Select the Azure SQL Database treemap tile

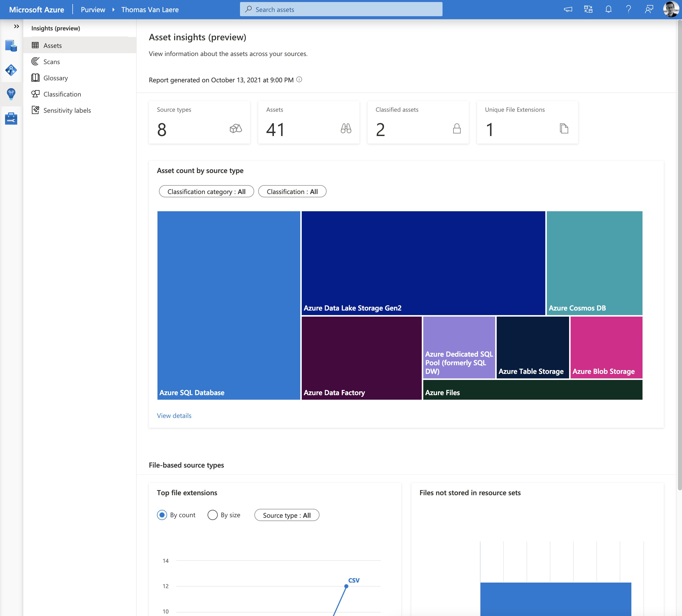pos(229,305)
